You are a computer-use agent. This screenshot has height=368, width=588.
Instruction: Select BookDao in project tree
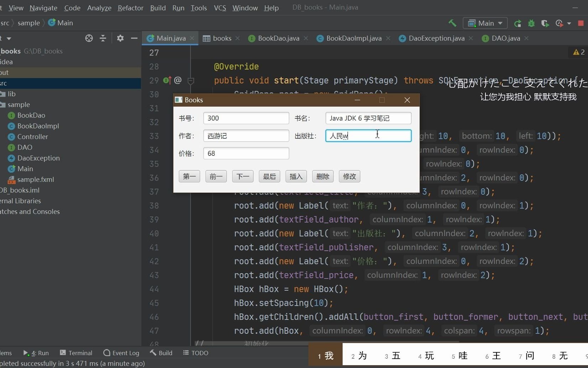point(31,115)
